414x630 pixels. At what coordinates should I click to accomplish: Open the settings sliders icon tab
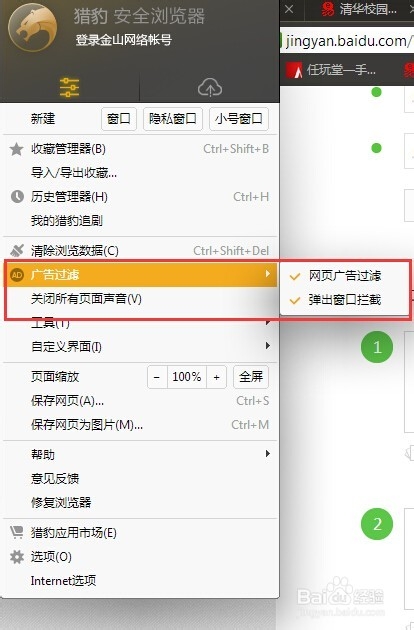pyautogui.click(x=70, y=88)
